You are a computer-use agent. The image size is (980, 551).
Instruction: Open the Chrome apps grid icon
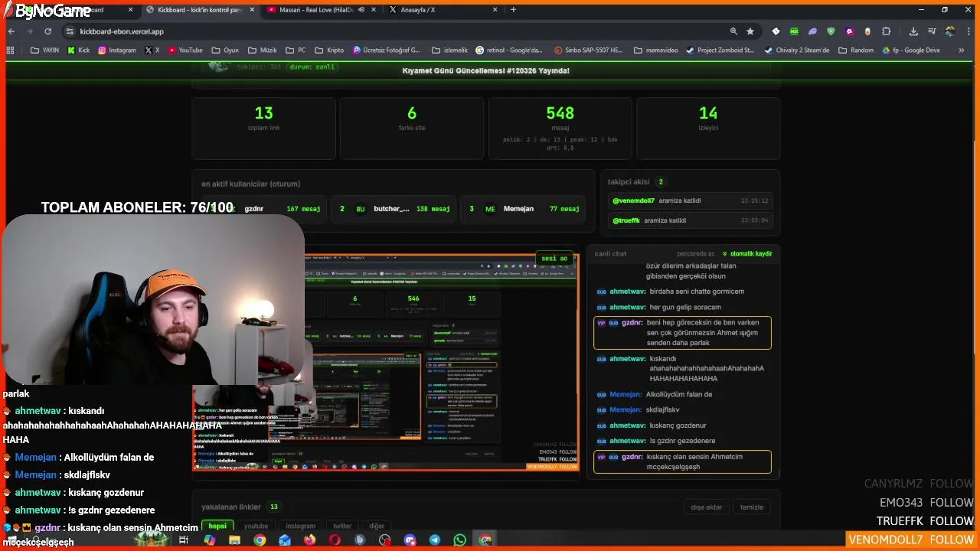10,50
